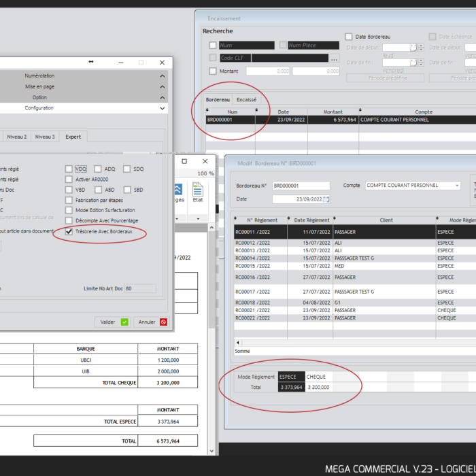Collapse the Configuration section

pos(163,108)
